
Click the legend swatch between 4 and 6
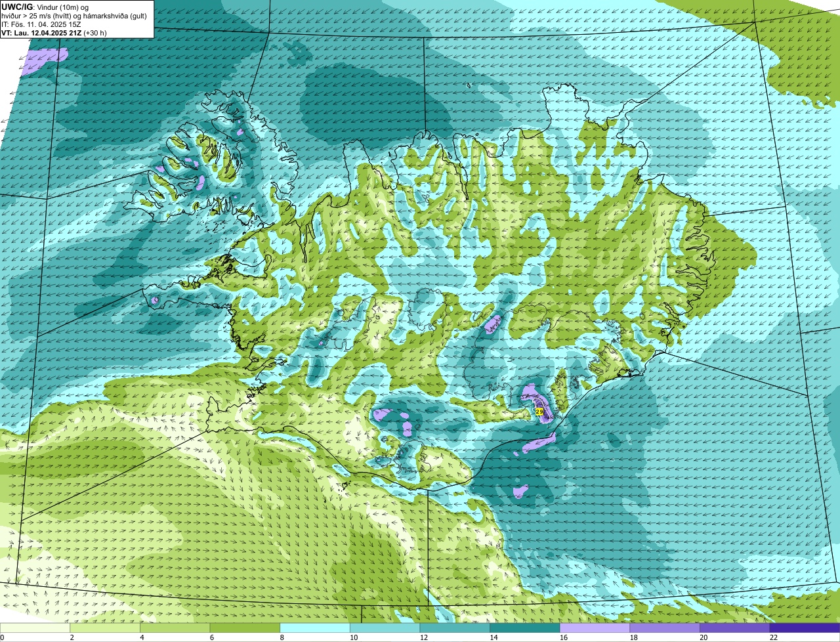(x=175, y=628)
